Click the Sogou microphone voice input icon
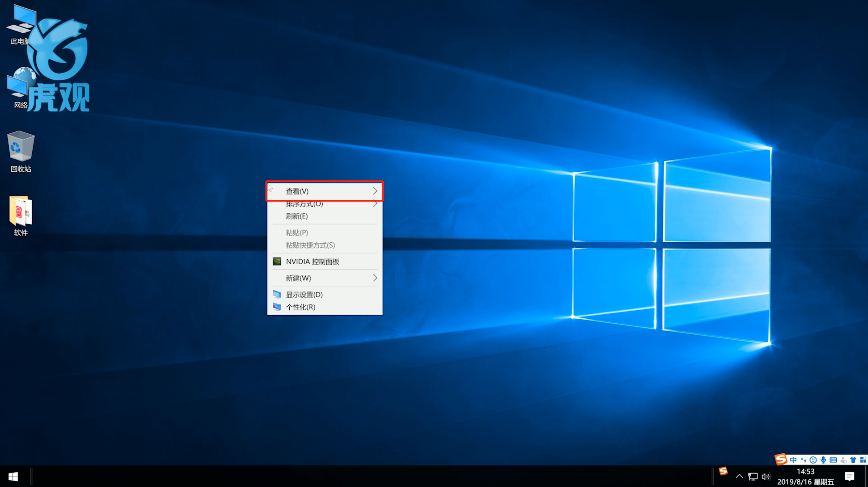This screenshot has width=868, height=487. (823, 460)
